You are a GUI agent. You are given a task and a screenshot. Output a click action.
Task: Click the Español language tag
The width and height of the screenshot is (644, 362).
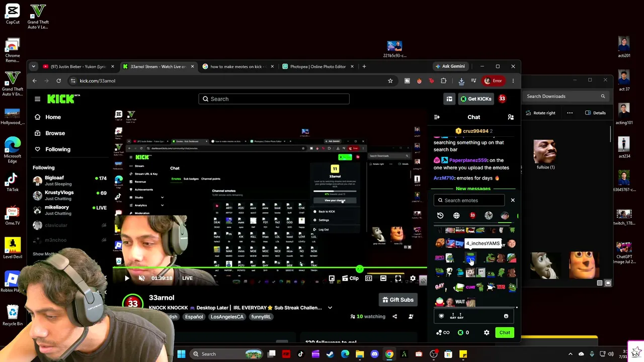[x=194, y=317]
